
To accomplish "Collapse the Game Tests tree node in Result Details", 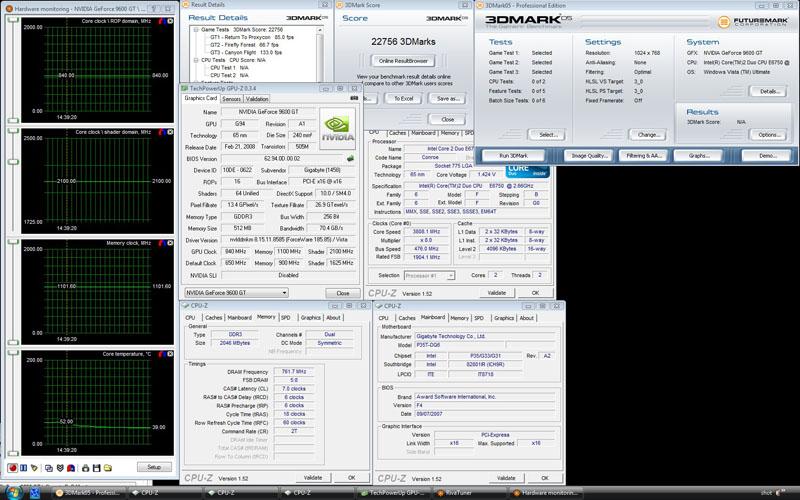I will (x=196, y=30).
